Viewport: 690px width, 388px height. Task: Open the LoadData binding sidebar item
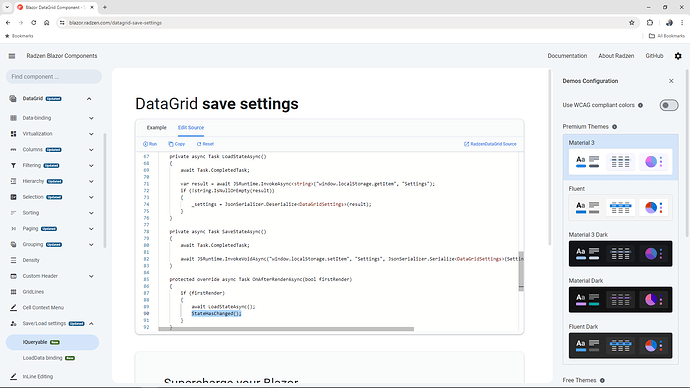(x=52, y=358)
